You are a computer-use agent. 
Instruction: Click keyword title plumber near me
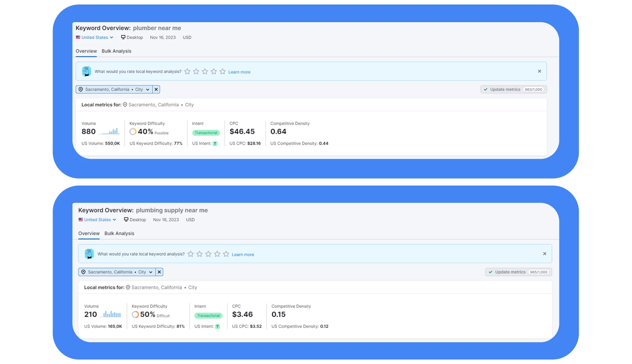point(157,28)
